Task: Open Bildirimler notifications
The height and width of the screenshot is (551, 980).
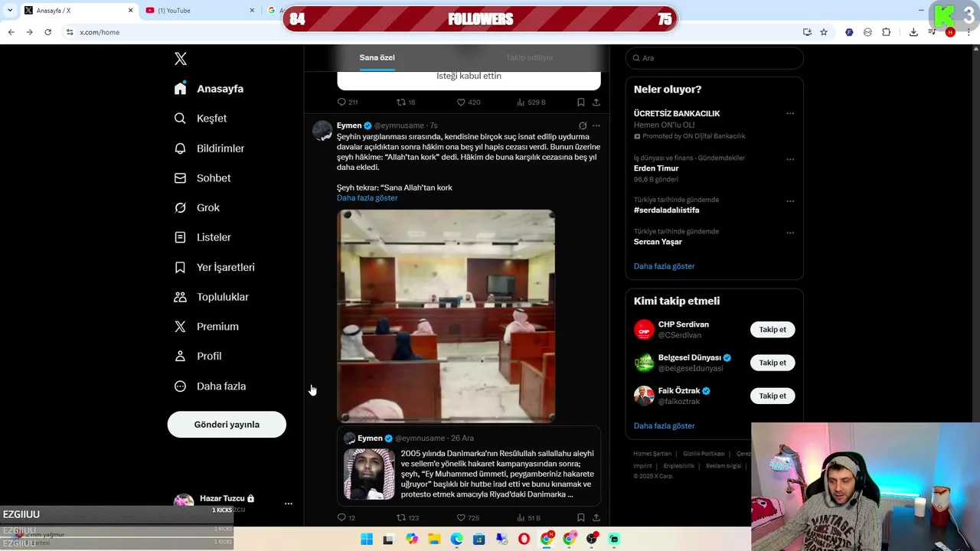Action: tap(209, 148)
